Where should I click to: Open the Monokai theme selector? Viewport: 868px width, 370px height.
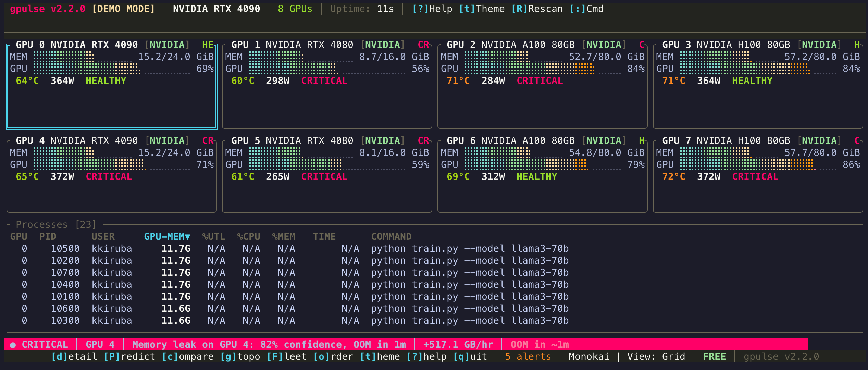pyautogui.click(x=589, y=356)
